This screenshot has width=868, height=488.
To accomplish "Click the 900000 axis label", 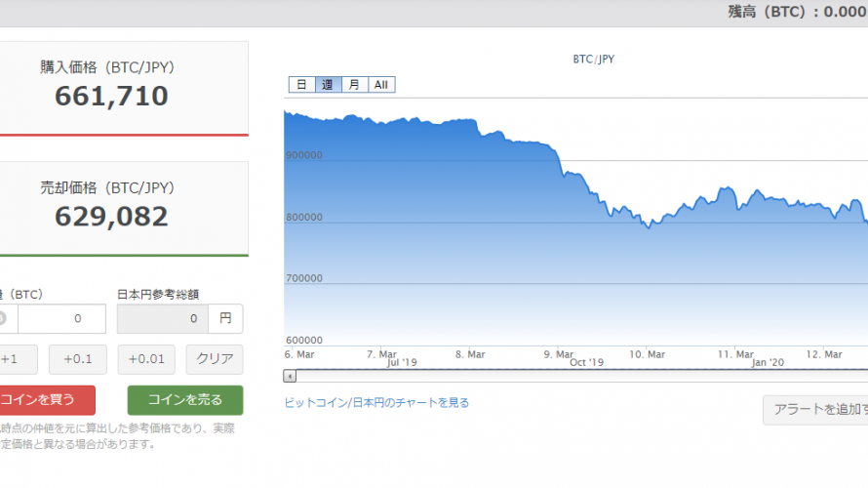I will point(304,155).
